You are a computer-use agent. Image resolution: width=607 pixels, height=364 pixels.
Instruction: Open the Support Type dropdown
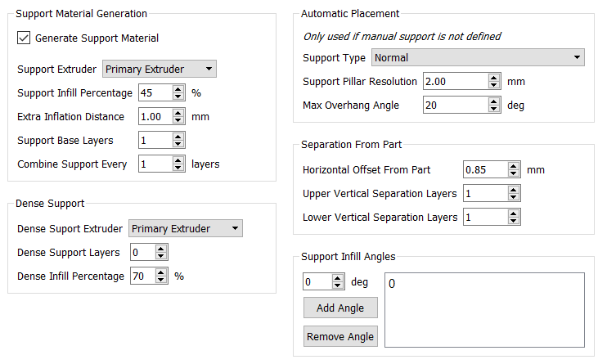coord(477,57)
